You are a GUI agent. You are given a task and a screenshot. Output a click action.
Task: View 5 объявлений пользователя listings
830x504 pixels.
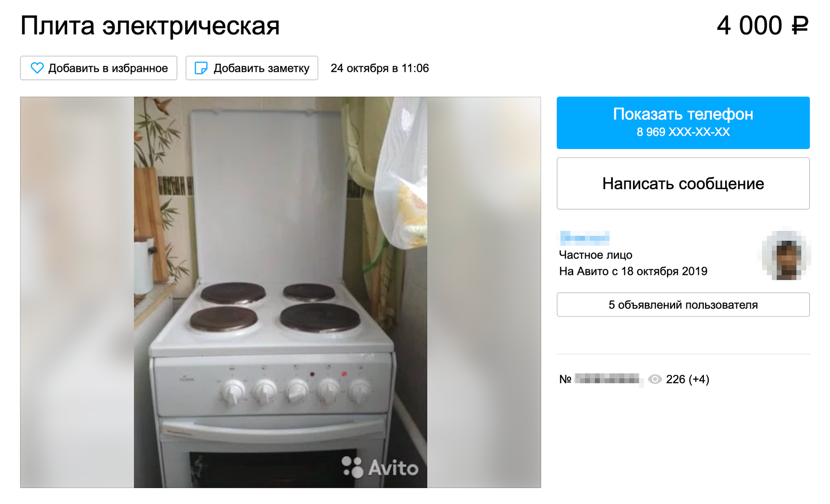pyautogui.click(x=683, y=305)
